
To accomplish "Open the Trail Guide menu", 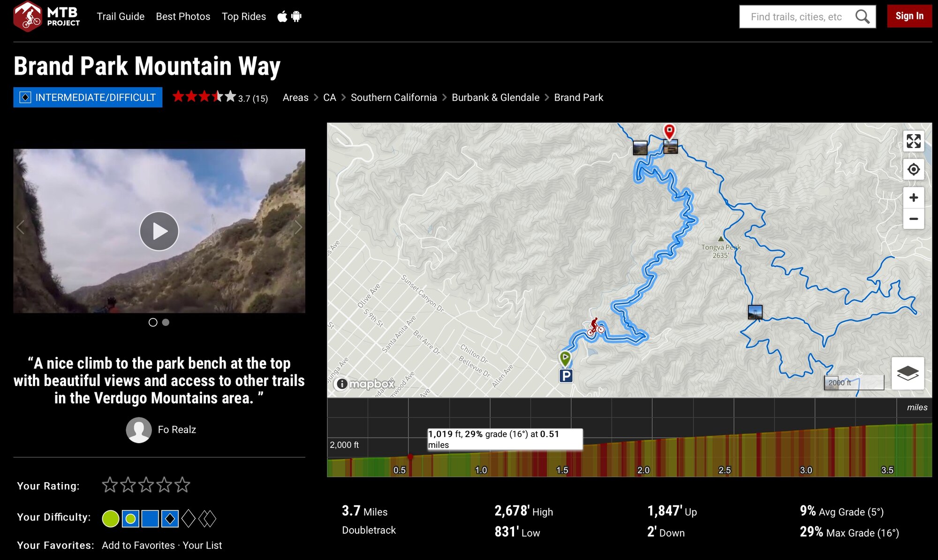I will pyautogui.click(x=121, y=17).
